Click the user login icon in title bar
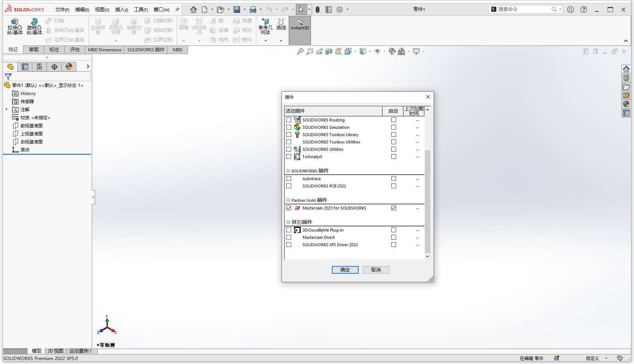 click(x=570, y=10)
